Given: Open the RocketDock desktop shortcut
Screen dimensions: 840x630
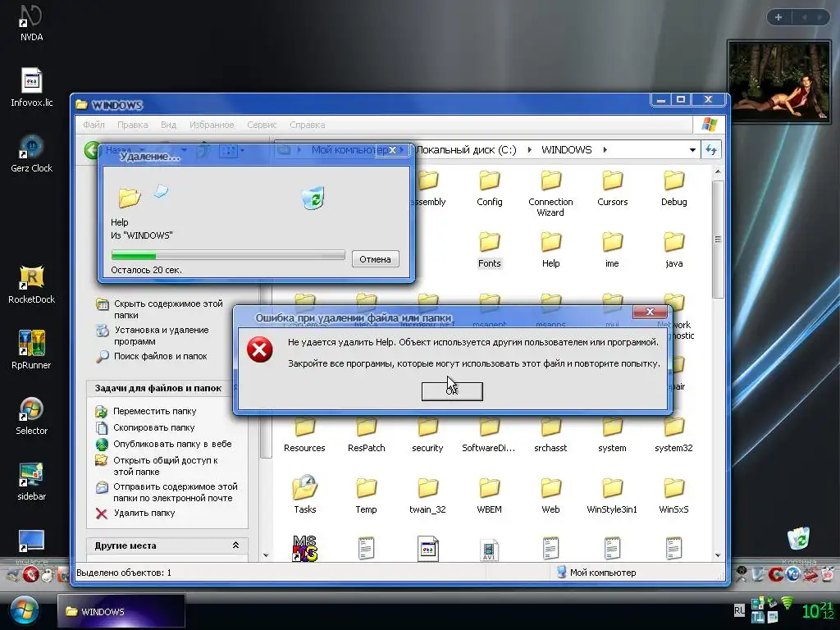Looking at the screenshot, I should (31, 285).
